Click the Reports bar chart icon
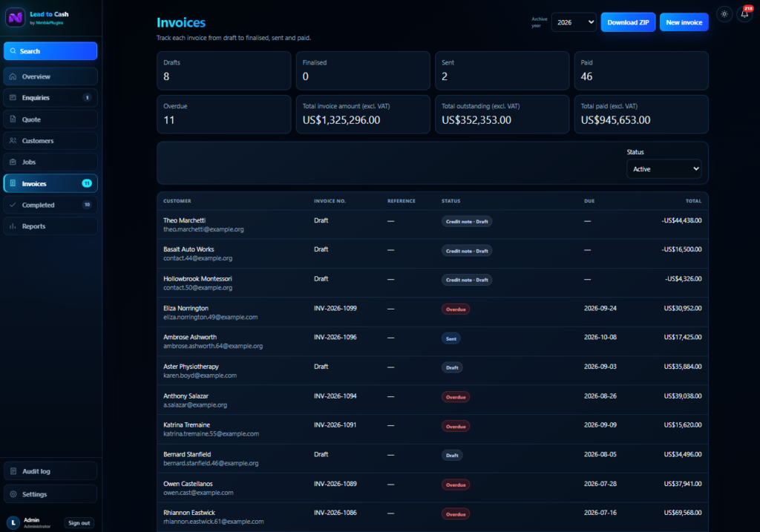760x532 pixels. click(x=13, y=226)
